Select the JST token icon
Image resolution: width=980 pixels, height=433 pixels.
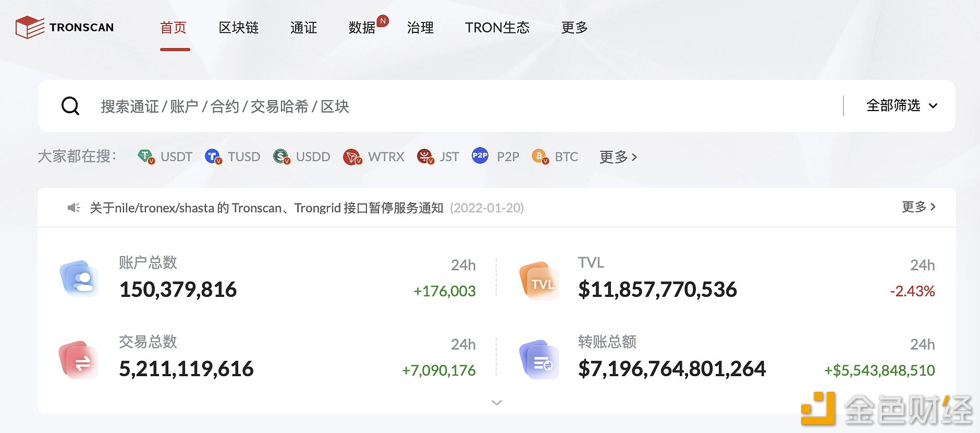(425, 157)
